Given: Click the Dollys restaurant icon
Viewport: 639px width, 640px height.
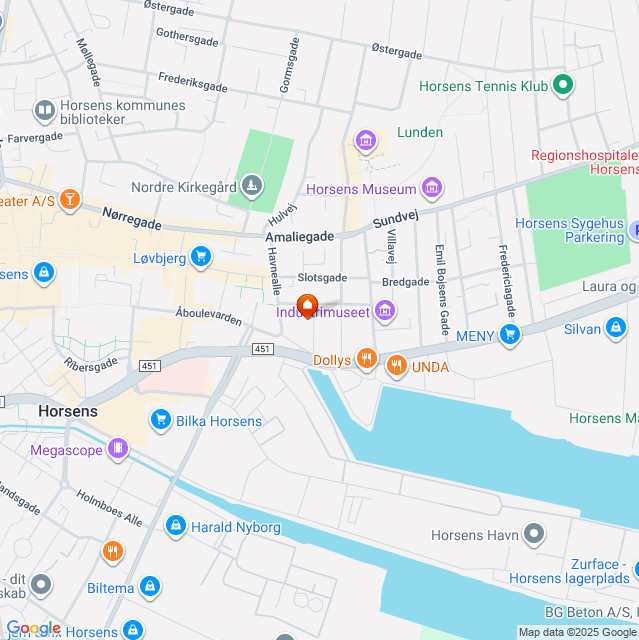Looking at the screenshot, I should coord(367,359).
